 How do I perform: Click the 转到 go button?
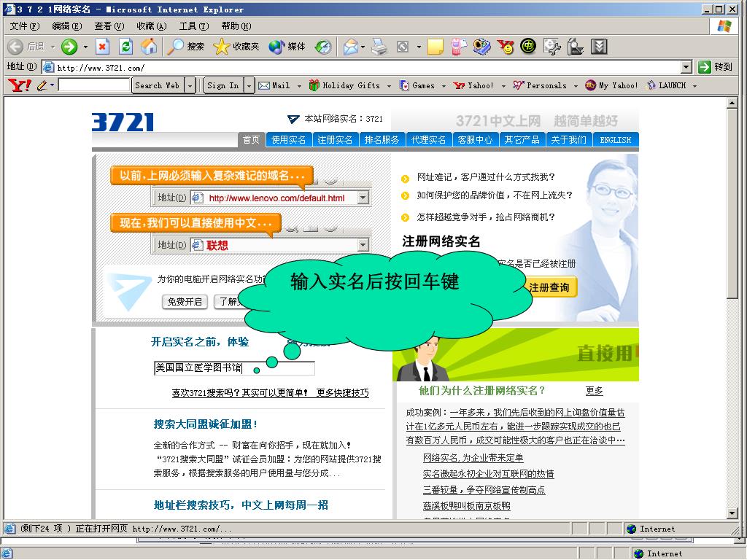[716, 67]
